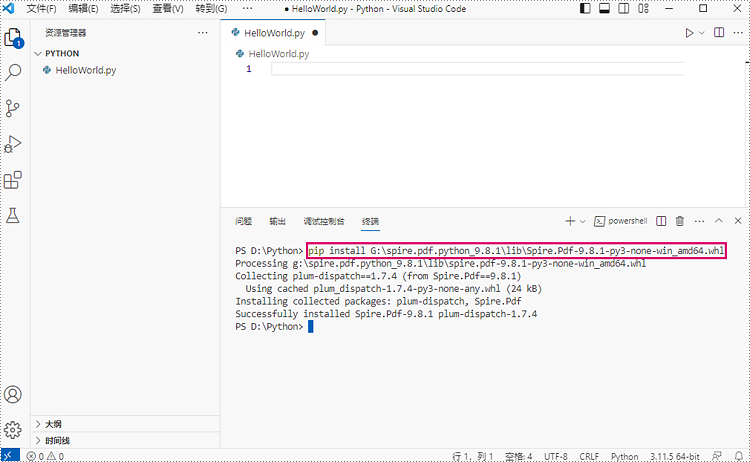
Task: Open the menu bar overflow ellipsis
Action: click(247, 9)
